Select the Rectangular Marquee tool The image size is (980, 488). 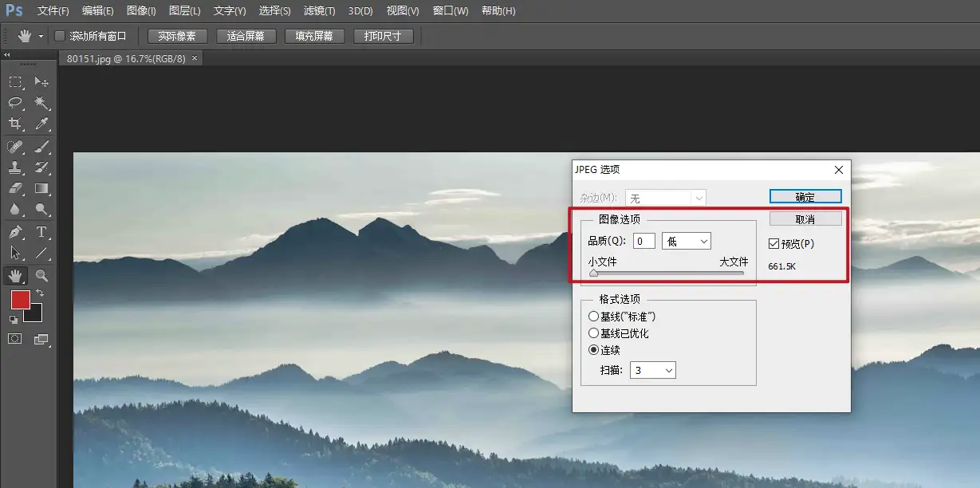pos(14,82)
